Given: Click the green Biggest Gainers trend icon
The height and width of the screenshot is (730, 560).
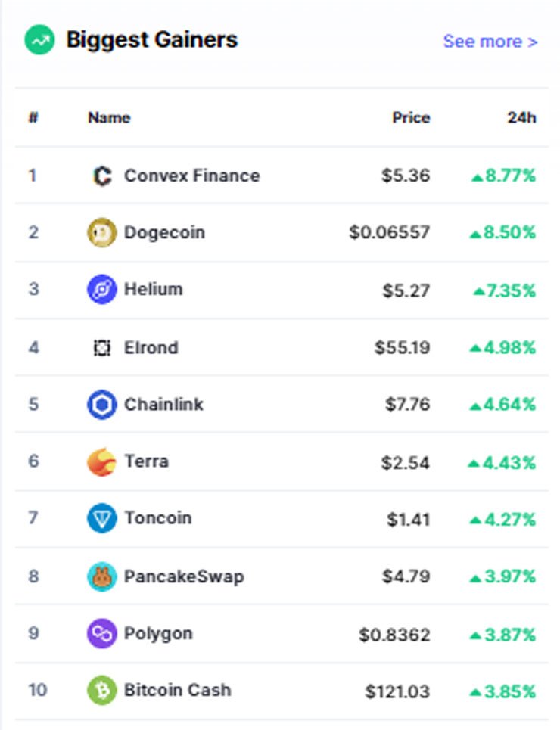Looking at the screenshot, I should [x=39, y=40].
